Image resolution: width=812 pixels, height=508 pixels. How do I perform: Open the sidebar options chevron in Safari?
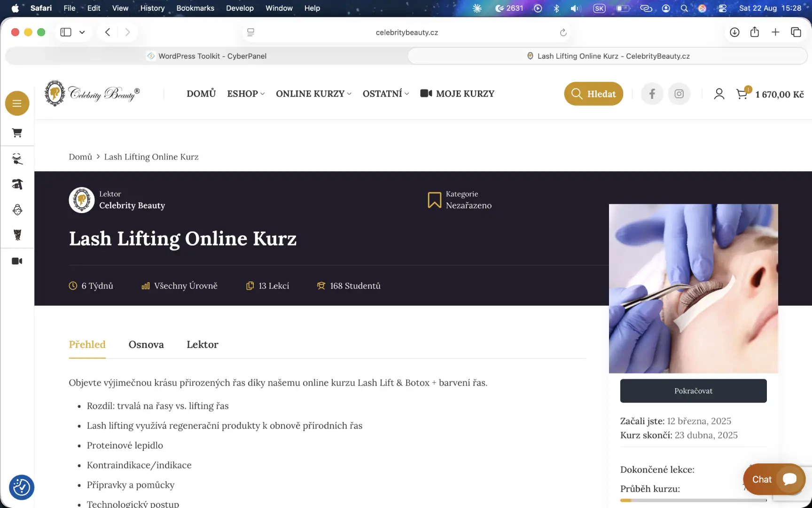(82, 32)
